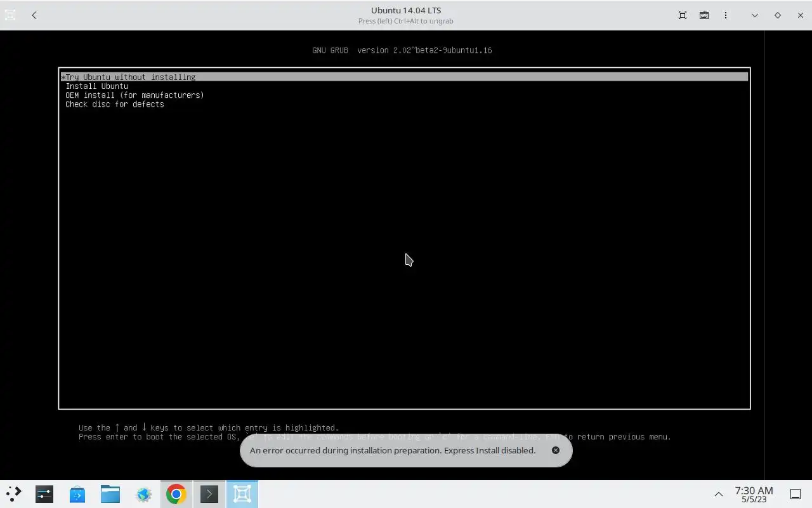This screenshot has height=508, width=812.
Task: Open the clock showing 7:30 AM
Action: (754, 494)
